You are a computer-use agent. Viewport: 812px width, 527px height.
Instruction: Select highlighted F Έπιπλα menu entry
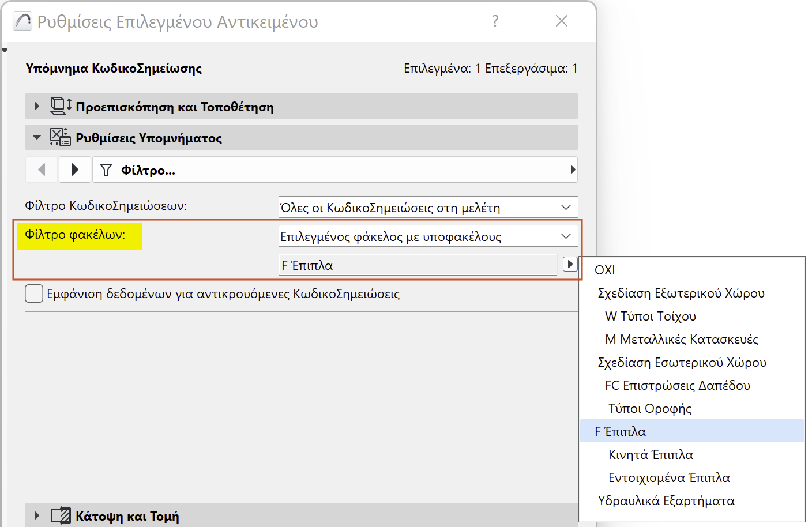[692, 431]
